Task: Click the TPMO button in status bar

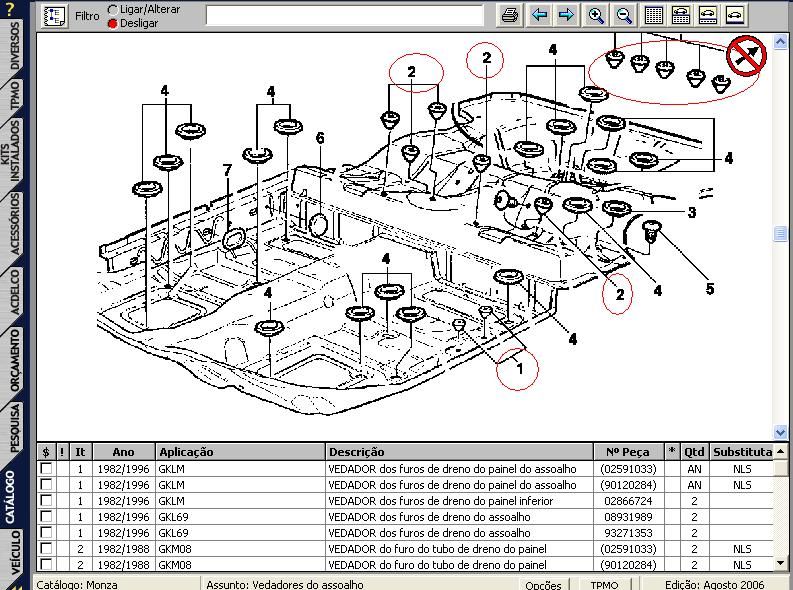Action: click(604, 584)
